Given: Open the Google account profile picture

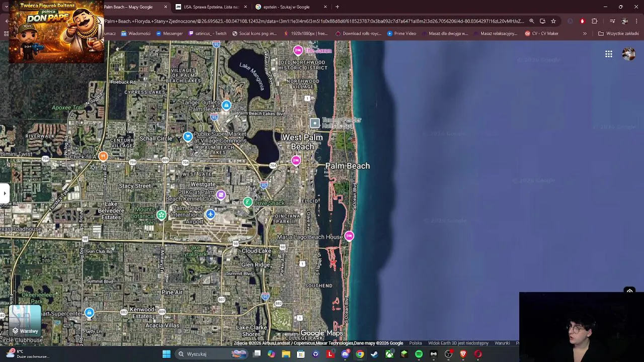Looking at the screenshot, I should pyautogui.click(x=628, y=54).
